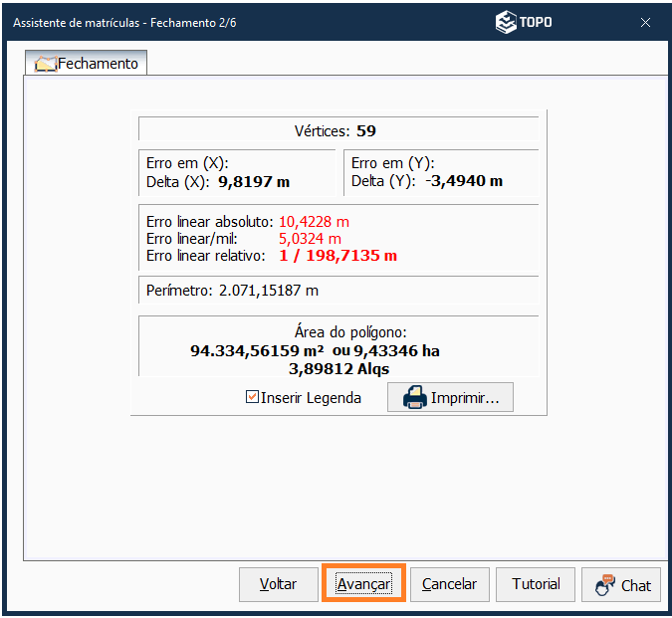The image size is (672, 618).
Task: Open the Tutorial button
Action: click(536, 584)
